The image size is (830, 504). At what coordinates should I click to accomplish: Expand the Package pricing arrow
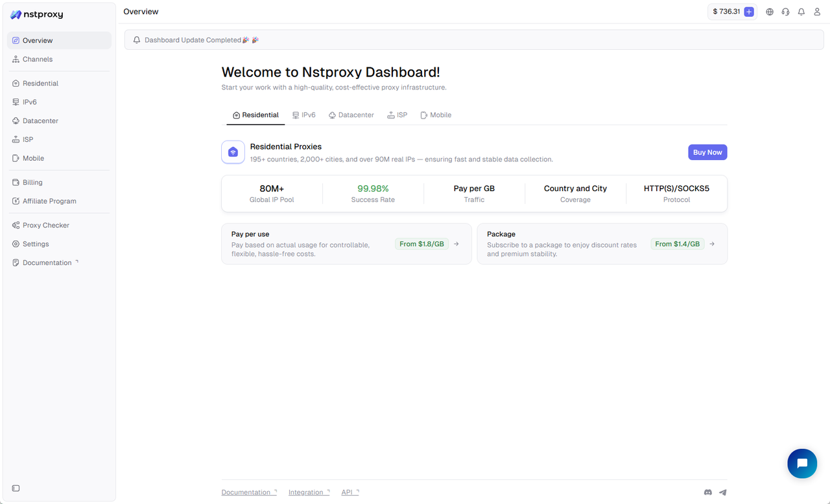click(x=712, y=244)
